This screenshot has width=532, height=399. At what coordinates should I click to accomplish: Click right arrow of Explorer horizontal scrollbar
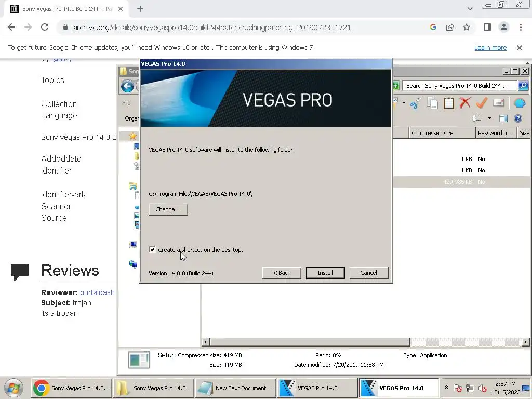tap(526, 342)
